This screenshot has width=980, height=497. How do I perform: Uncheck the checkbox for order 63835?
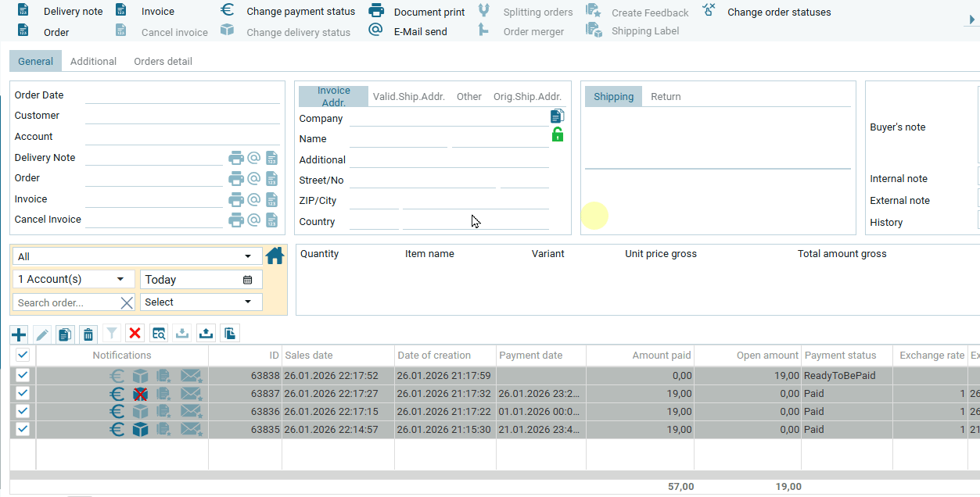(23, 428)
